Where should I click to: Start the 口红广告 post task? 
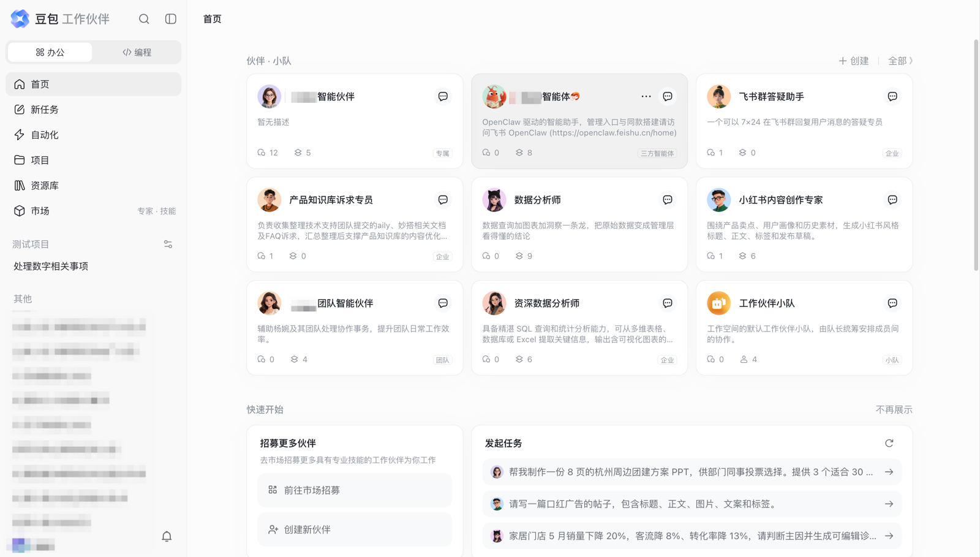click(692, 504)
